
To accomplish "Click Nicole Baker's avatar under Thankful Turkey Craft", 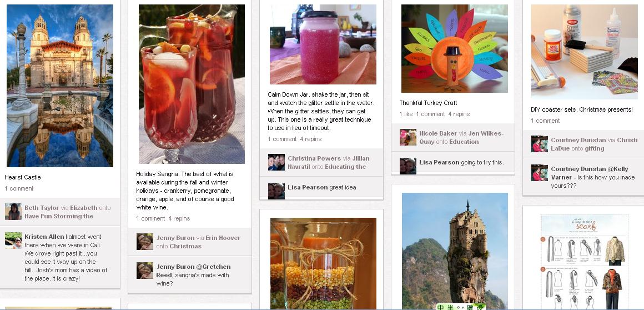I will (x=408, y=137).
